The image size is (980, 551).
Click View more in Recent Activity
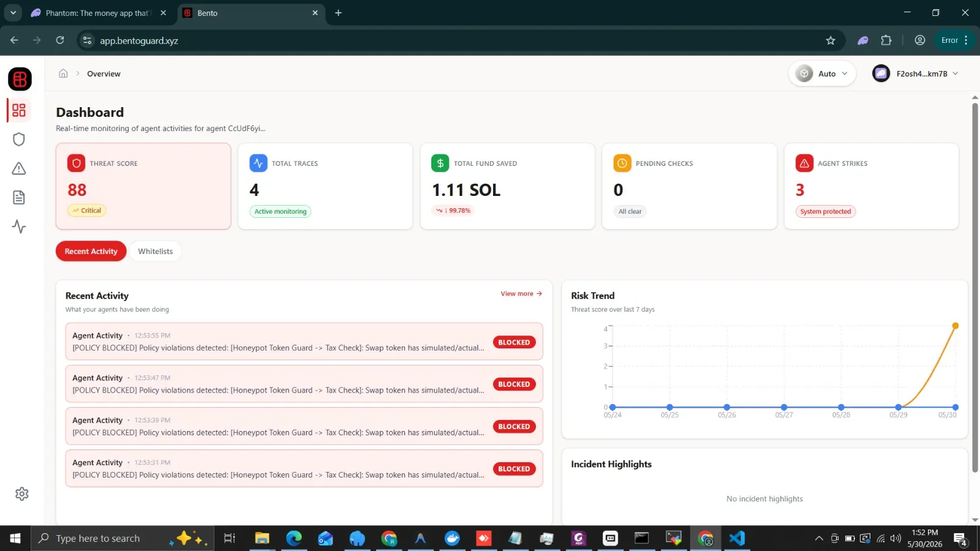click(x=521, y=294)
